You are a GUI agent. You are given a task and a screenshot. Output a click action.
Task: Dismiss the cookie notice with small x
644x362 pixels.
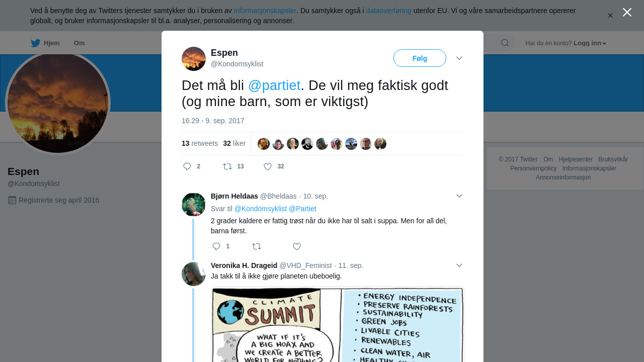(610, 16)
